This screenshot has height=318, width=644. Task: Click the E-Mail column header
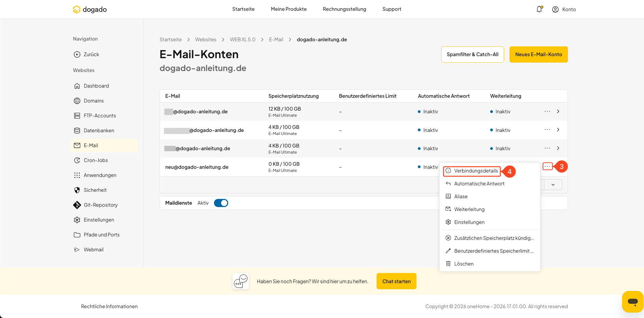[172, 96]
